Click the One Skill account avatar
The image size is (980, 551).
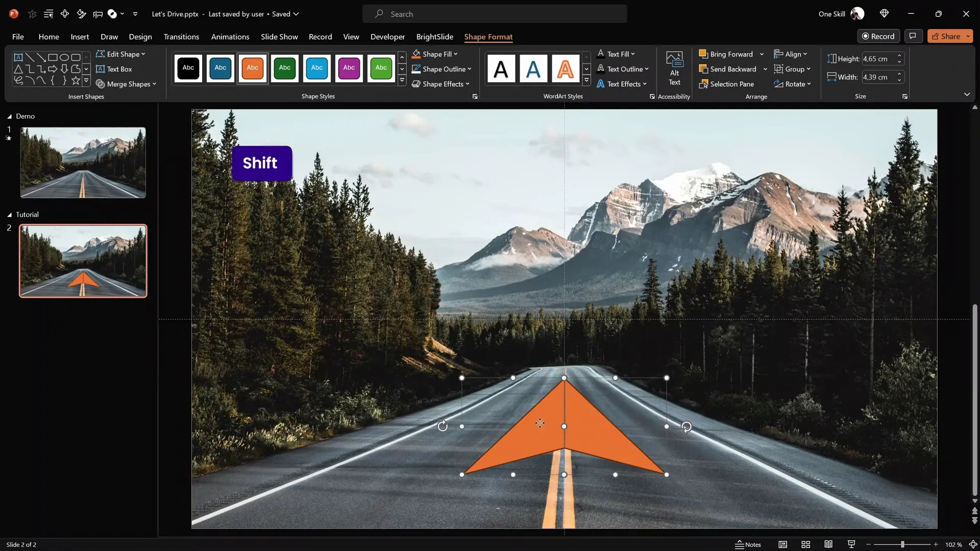point(857,14)
